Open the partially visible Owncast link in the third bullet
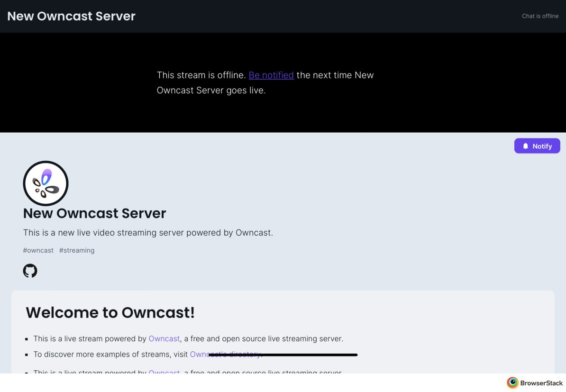Screen dimensions: 566x392 pos(164,372)
